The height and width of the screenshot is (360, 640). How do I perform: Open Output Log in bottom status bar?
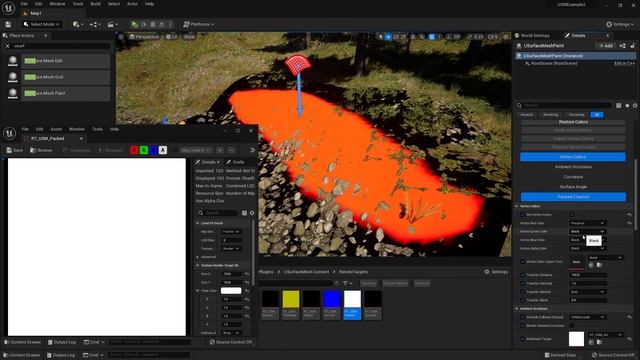pyautogui.click(x=61, y=355)
